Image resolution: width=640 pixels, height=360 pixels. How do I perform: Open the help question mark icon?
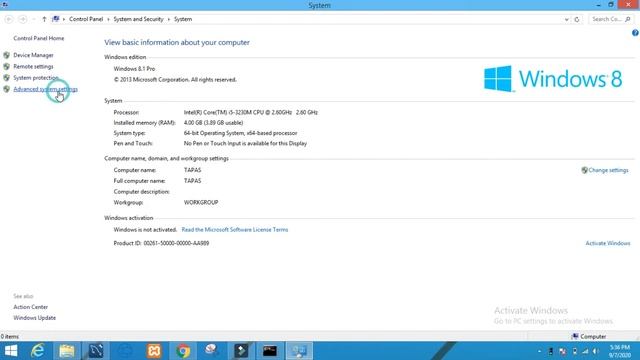point(635,33)
